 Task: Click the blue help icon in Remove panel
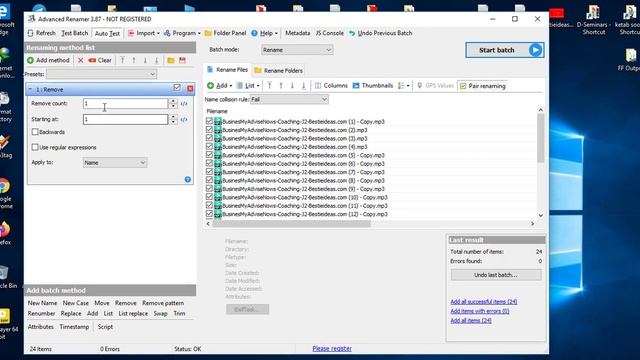[x=188, y=180]
